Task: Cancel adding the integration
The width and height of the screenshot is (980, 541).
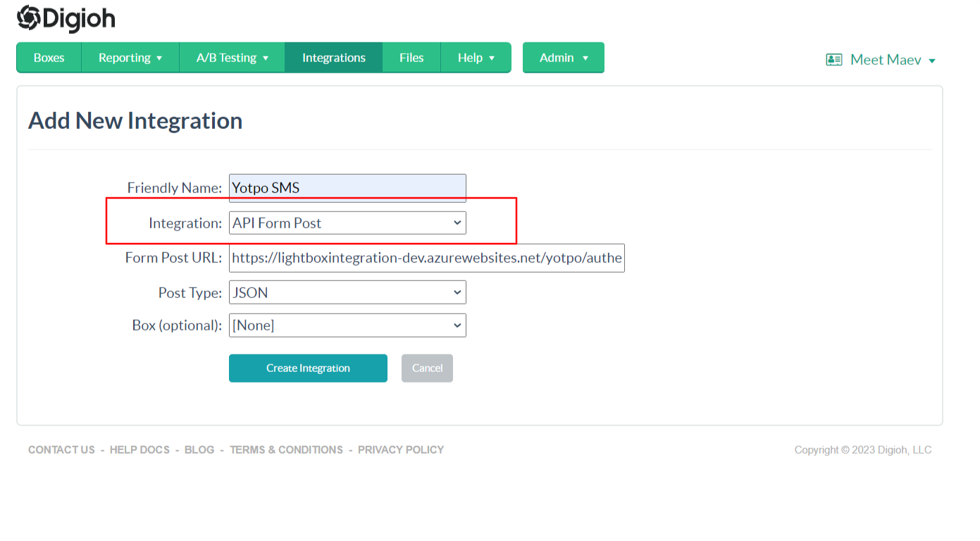Action: click(427, 368)
